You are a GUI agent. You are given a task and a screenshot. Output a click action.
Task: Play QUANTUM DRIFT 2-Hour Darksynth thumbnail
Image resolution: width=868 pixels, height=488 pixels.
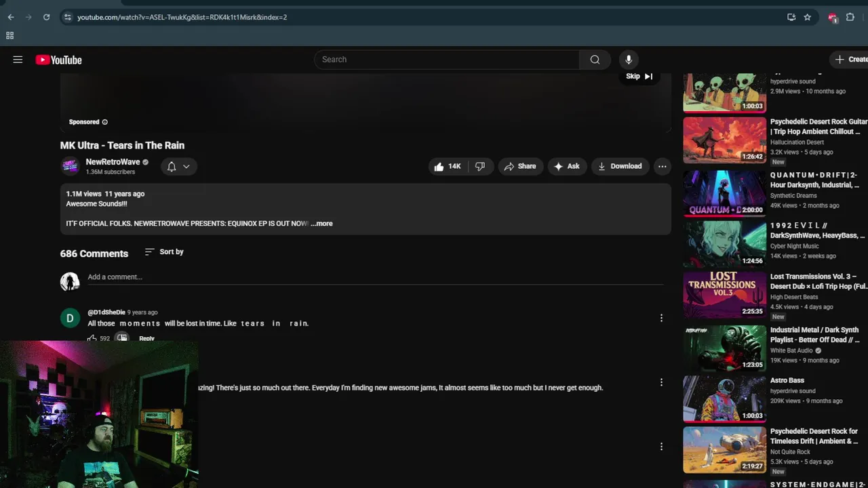pyautogui.click(x=724, y=193)
